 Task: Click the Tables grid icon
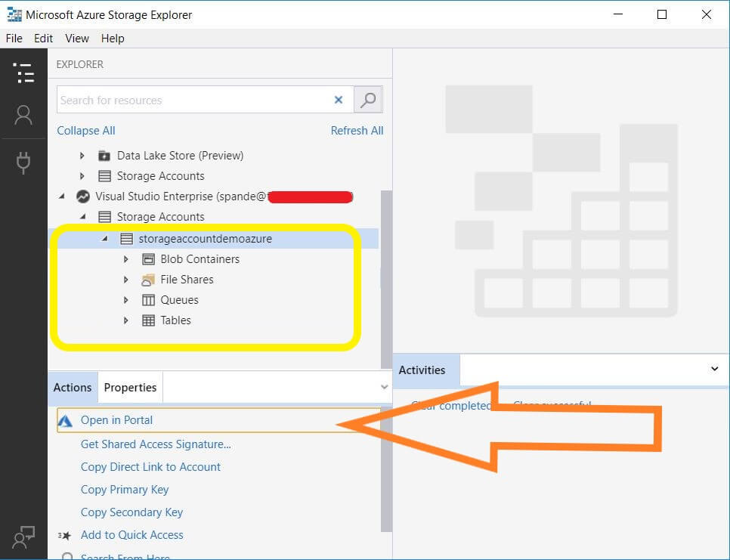[148, 320]
